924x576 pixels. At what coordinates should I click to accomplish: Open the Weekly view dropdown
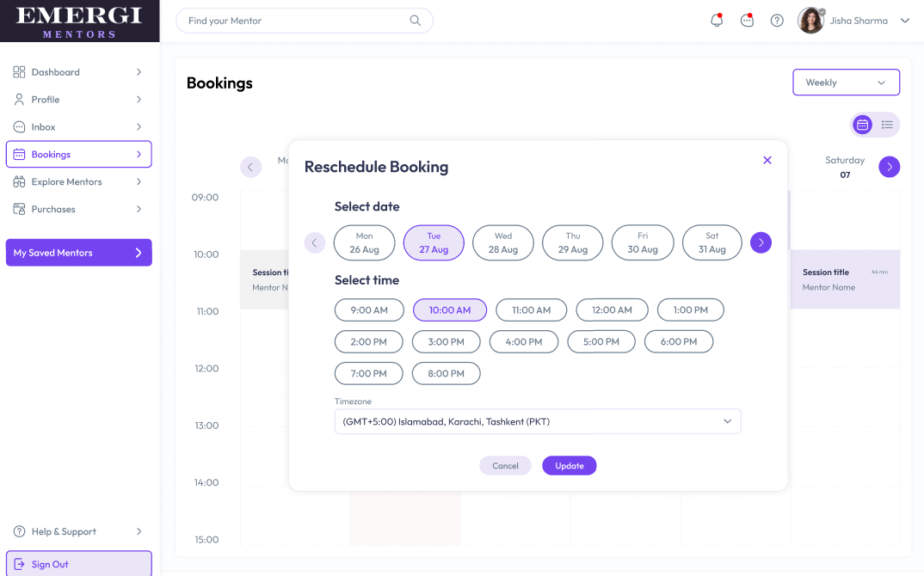(846, 83)
